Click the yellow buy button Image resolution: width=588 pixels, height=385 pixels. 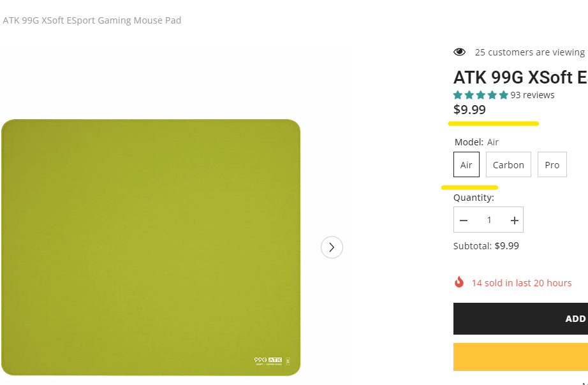point(520,357)
